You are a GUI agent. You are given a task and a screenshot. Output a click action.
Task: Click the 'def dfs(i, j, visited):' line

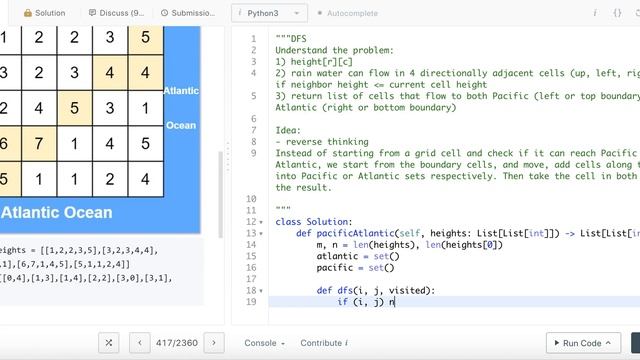(x=376, y=290)
